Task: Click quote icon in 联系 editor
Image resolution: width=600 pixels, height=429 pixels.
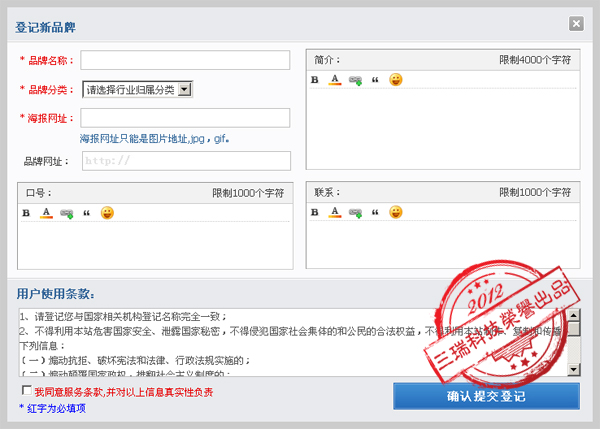Action: 375,212
